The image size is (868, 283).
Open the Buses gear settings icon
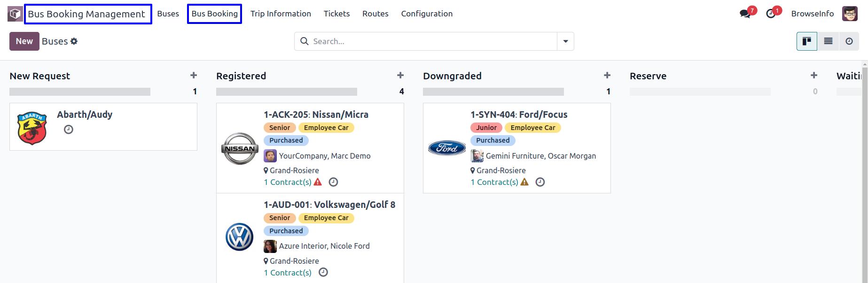(x=74, y=41)
